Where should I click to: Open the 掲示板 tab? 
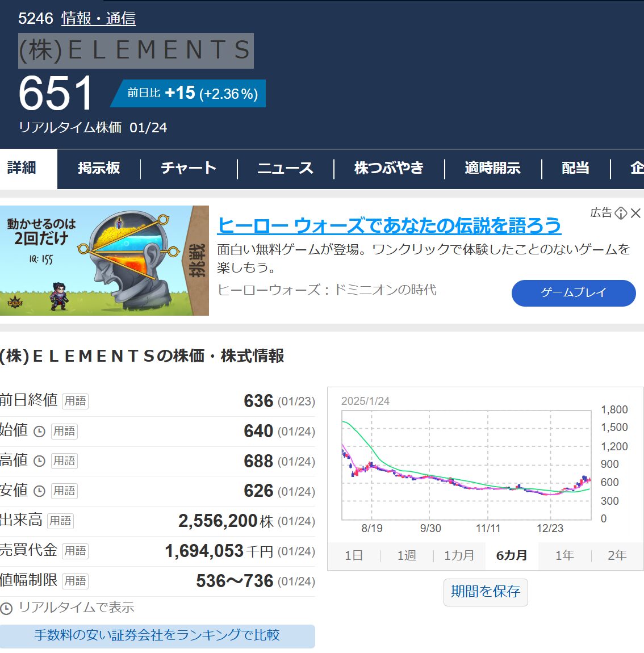pyautogui.click(x=99, y=168)
